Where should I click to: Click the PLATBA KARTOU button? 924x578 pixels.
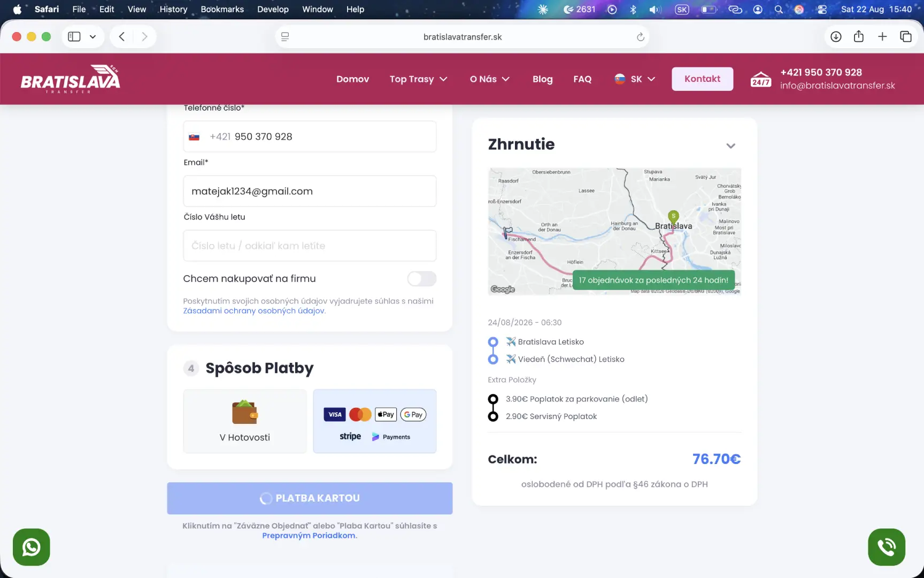[x=310, y=498]
